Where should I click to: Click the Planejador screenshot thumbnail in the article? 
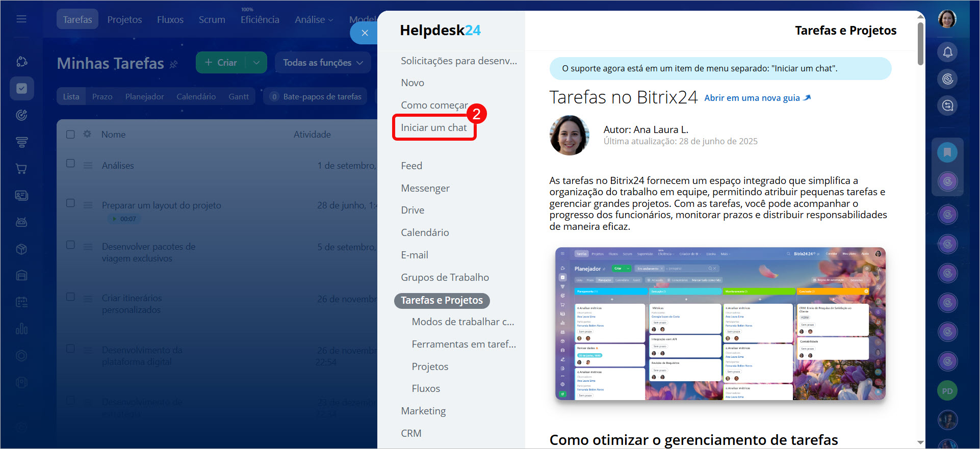(720, 324)
